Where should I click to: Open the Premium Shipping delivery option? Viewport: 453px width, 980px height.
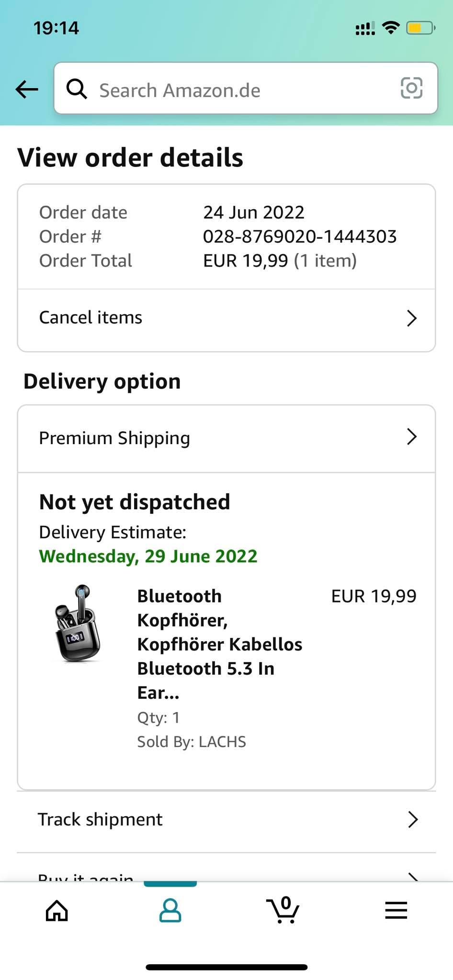click(226, 439)
